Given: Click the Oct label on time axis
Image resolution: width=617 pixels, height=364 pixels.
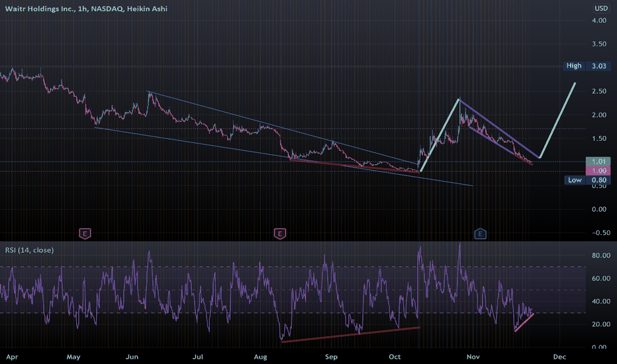Looking at the screenshot, I should (395, 357).
